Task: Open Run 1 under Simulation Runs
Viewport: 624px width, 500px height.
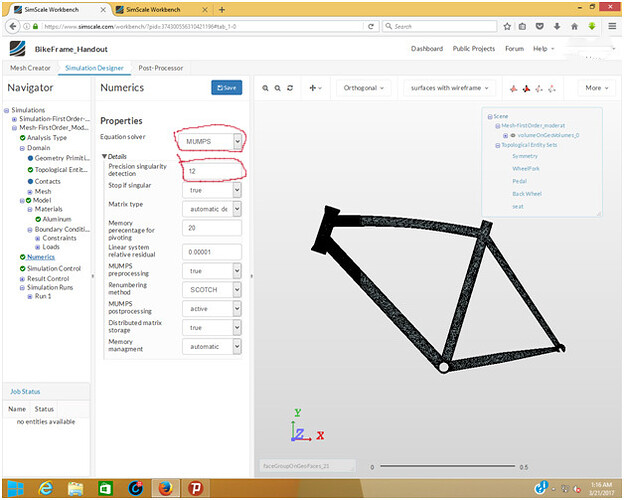Action: (43, 296)
